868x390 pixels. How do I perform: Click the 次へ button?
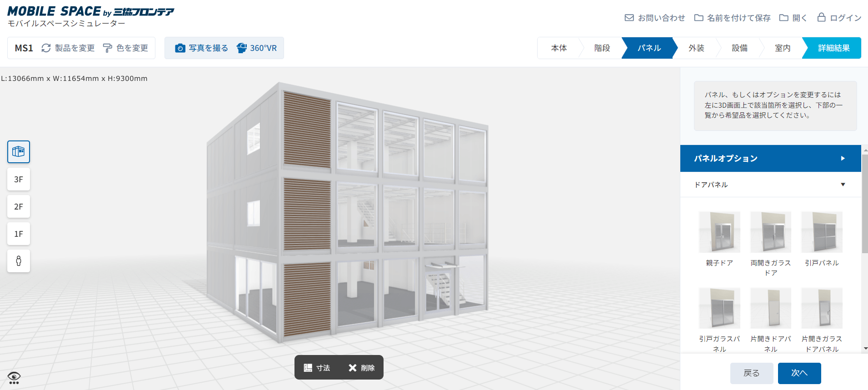pyautogui.click(x=799, y=373)
